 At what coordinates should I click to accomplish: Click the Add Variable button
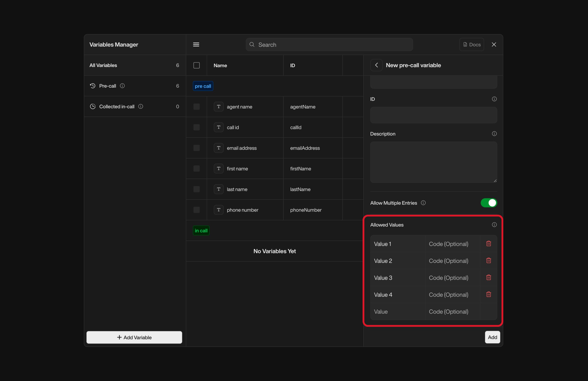pos(134,337)
